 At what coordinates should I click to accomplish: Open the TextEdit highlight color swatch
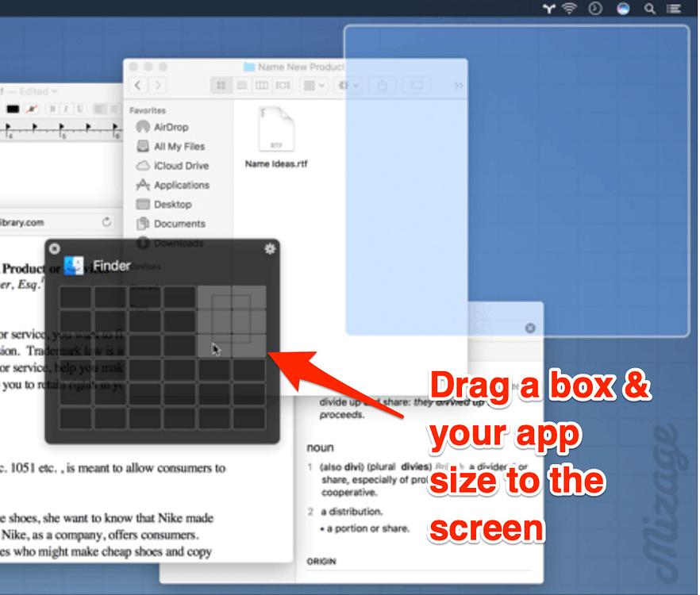click(31, 109)
